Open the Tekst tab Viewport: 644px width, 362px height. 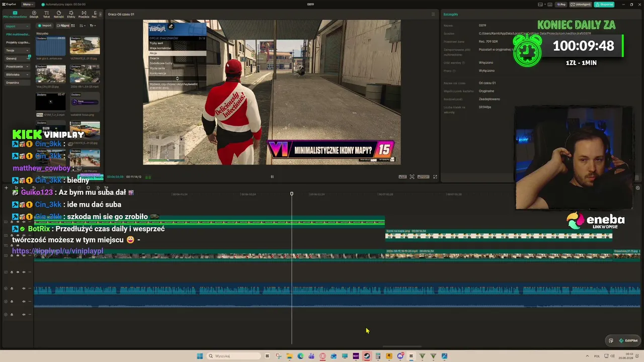pyautogui.click(x=46, y=14)
